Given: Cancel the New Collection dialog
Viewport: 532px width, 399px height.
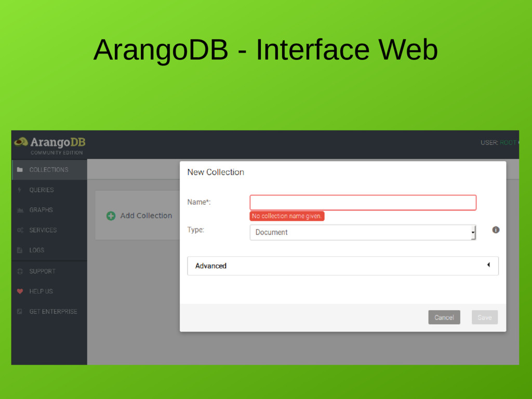Looking at the screenshot, I should [444, 317].
